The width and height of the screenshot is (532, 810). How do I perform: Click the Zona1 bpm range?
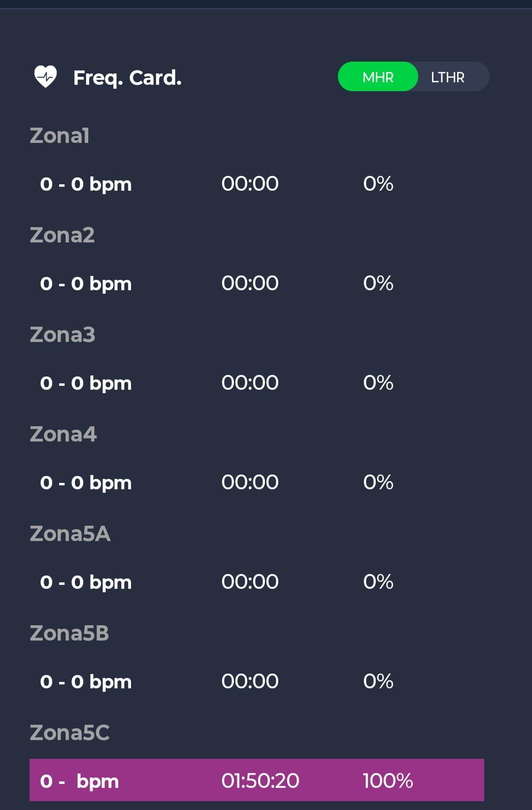click(x=86, y=184)
